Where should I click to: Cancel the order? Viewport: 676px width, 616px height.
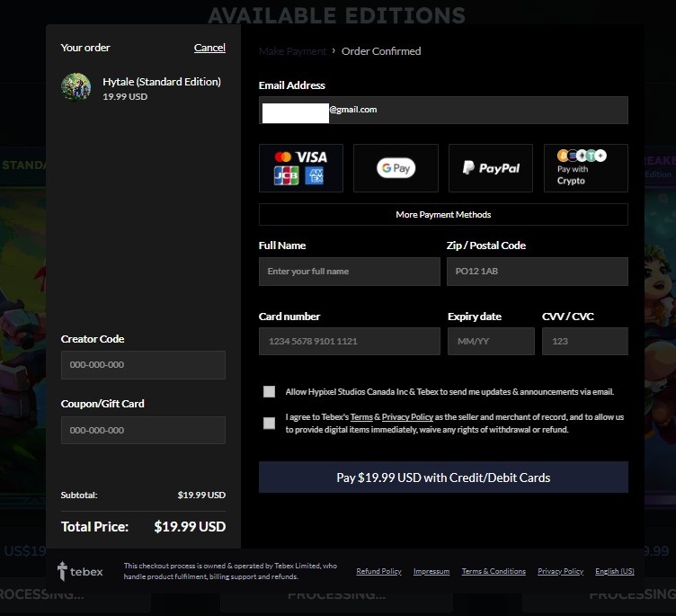209,48
